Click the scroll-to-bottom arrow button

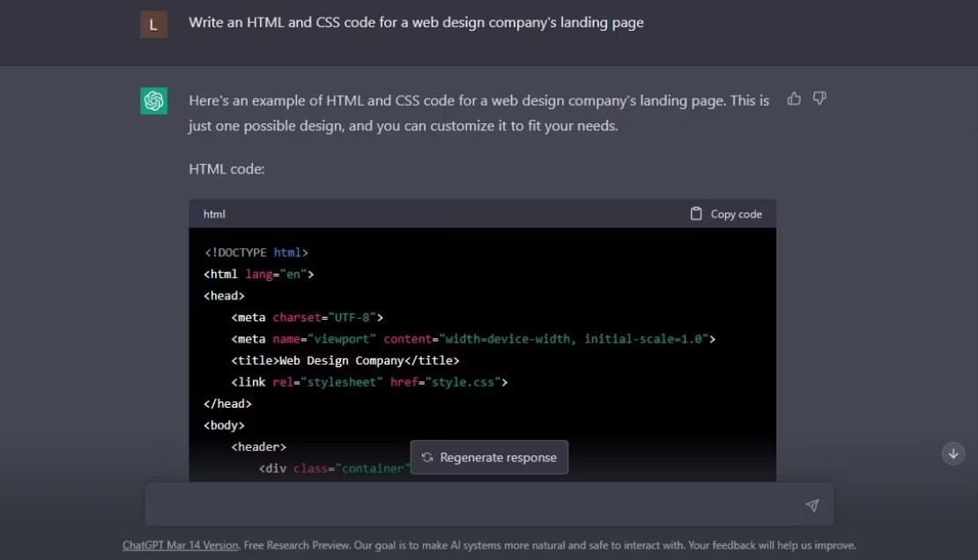click(953, 453)
